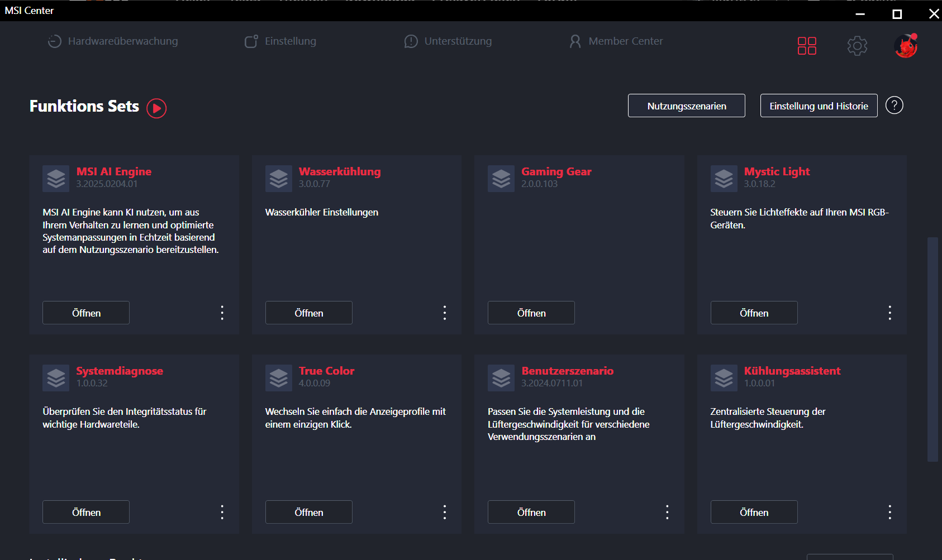
Task: Switch to Unterstützung tab
Action: tap(448, 41)
